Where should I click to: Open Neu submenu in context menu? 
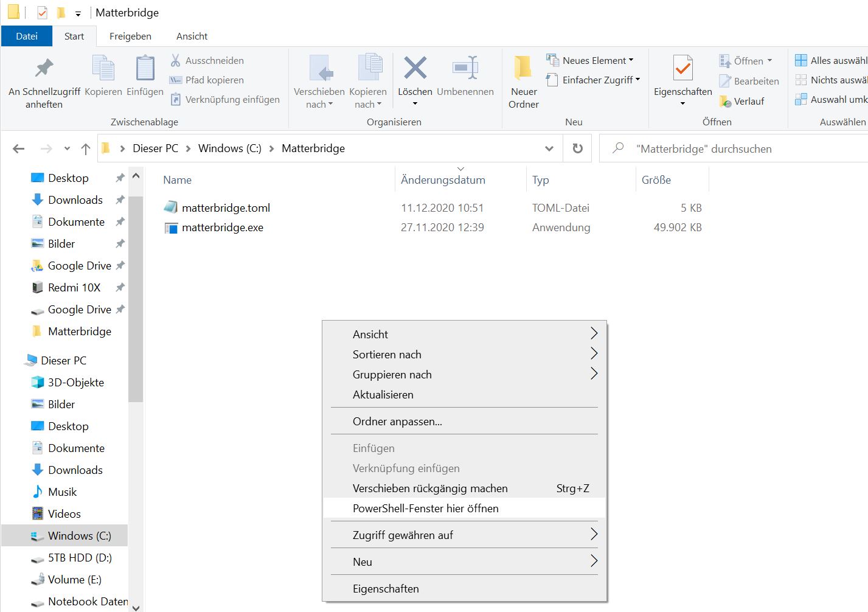465,562
